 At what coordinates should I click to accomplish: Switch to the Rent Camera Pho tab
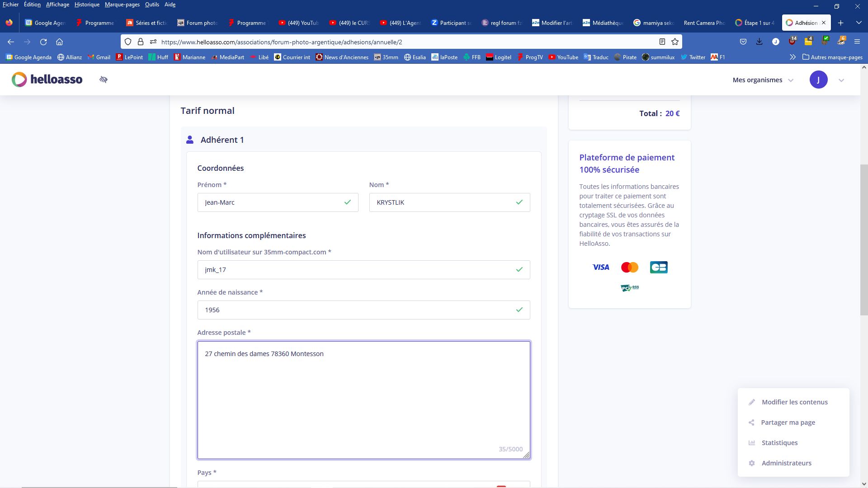coord(704,23)
